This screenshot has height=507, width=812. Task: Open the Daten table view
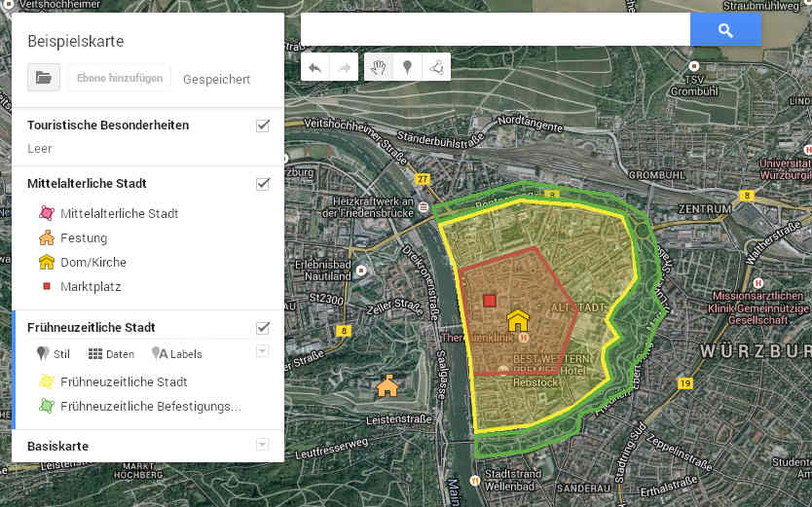pyautogui.click(x=111, y=354)
